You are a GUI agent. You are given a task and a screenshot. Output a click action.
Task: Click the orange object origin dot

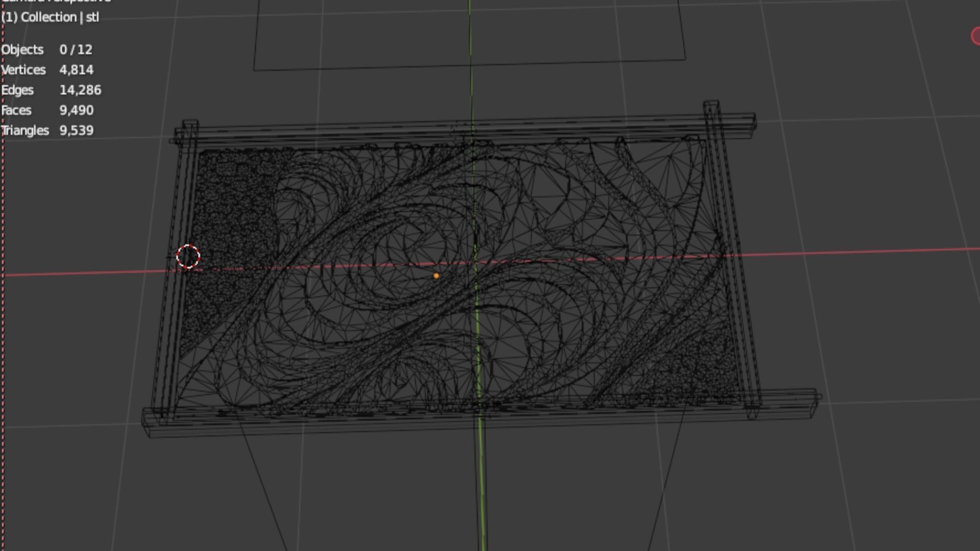pos(436,276)
